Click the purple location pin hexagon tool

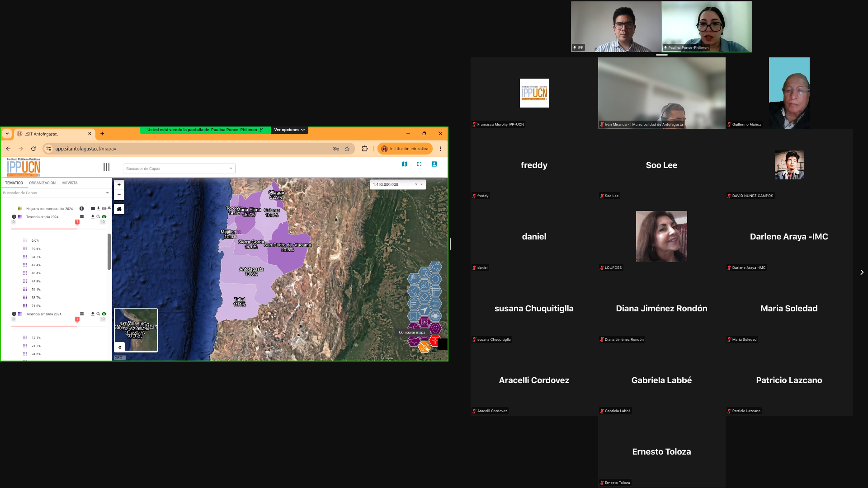pos(435,328)
